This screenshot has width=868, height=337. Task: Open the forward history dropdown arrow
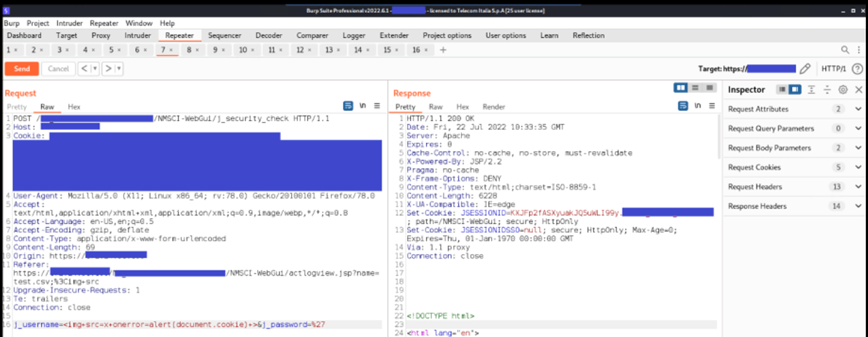(x=118, y=68)
